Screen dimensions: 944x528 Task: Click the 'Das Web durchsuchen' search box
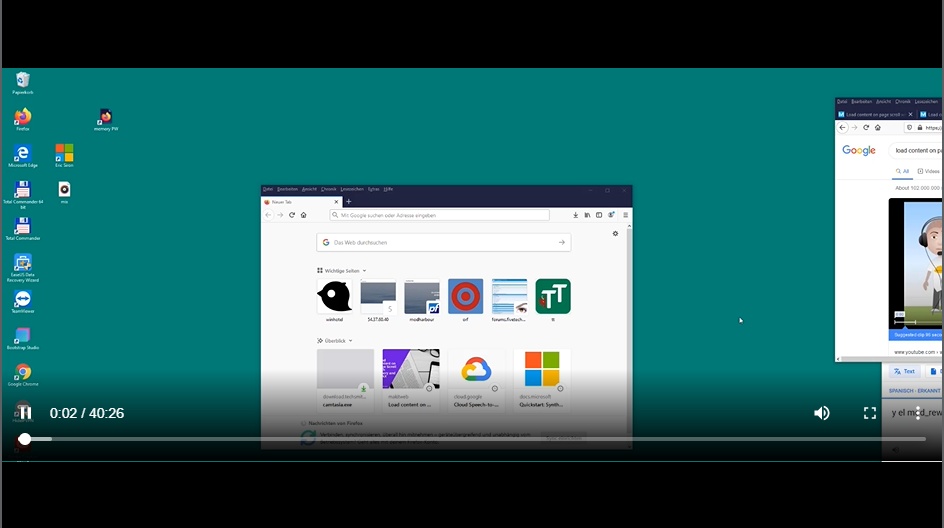click(x=444, y=242)
